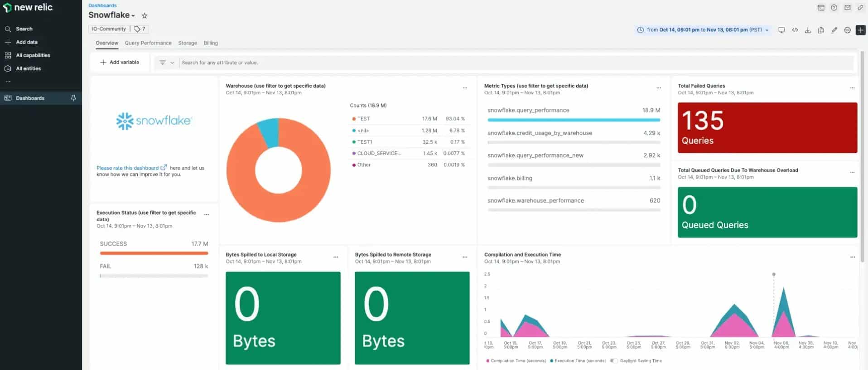The width and height of the screenshot is (868, 370).
Task: Click the code view icon in dashboard toolbar
Action: pos(795,30)
